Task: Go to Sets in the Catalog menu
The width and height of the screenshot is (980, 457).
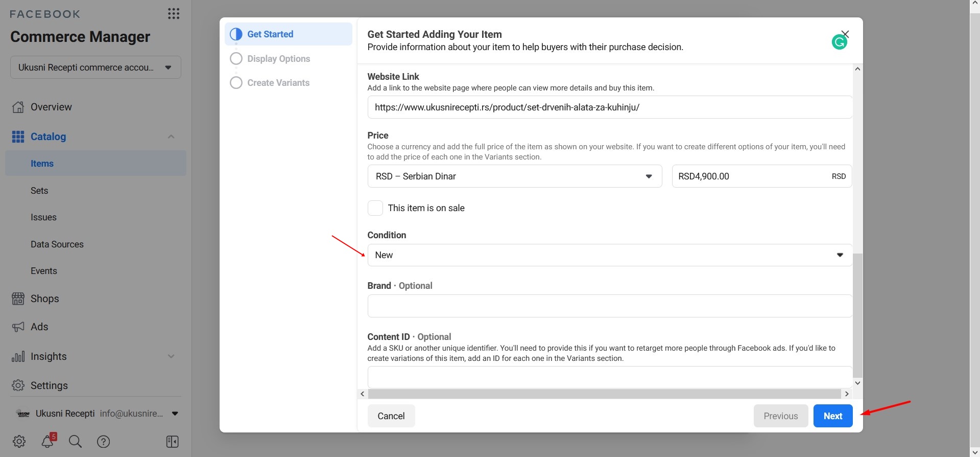Action: click(39, 191)
